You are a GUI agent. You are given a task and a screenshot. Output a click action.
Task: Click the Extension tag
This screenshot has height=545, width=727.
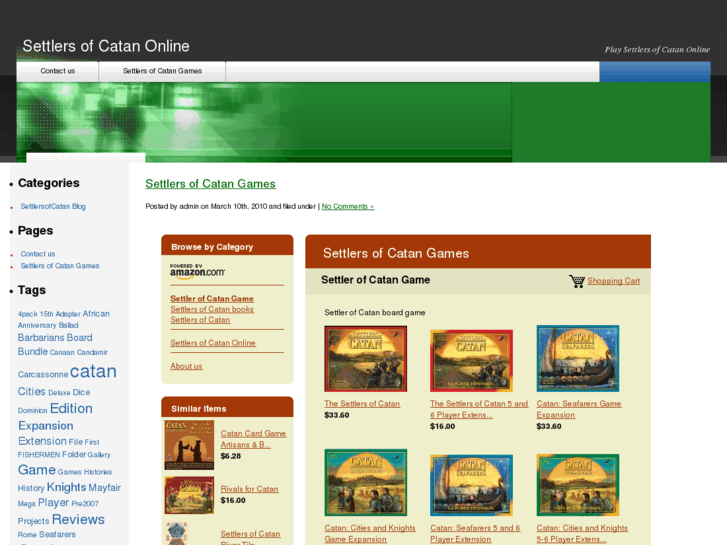42,441
